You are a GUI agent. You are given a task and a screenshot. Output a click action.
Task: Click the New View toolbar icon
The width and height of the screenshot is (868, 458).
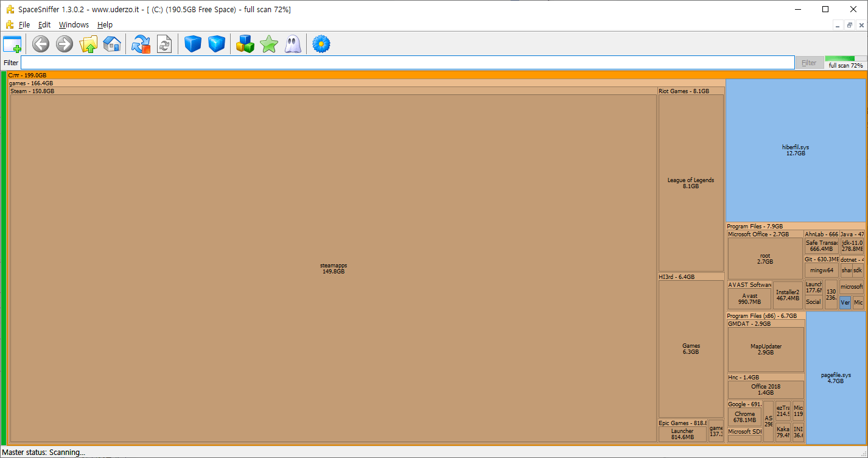point(12,44)
